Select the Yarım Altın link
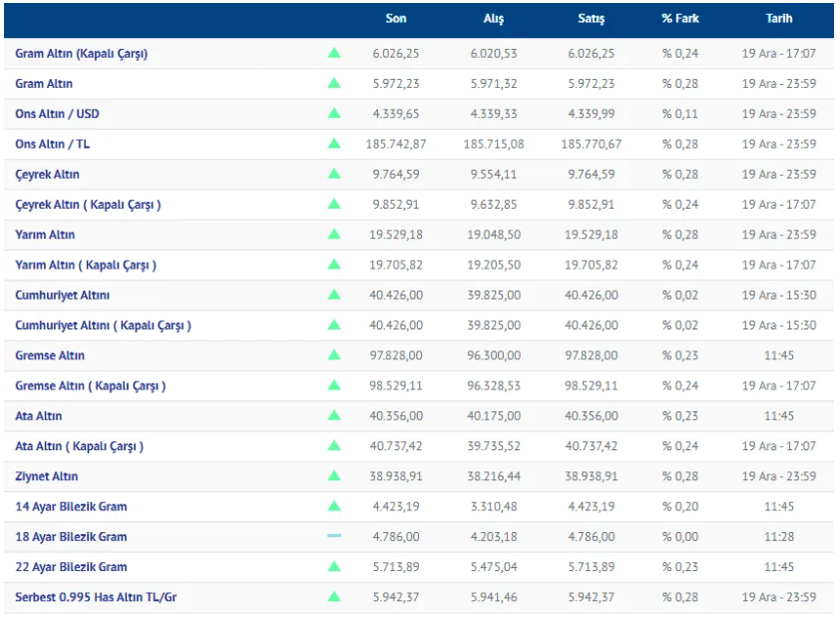 point(45,235)
